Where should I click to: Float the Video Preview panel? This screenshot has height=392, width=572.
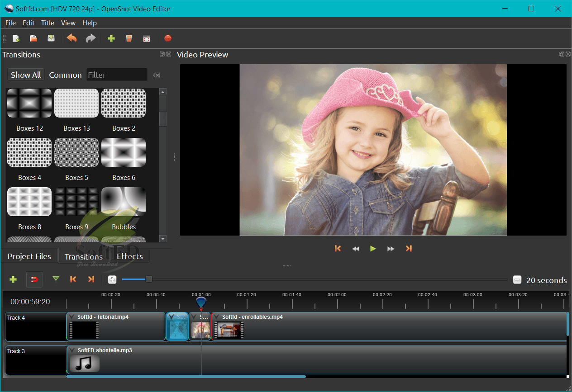[x=562, y=54]
